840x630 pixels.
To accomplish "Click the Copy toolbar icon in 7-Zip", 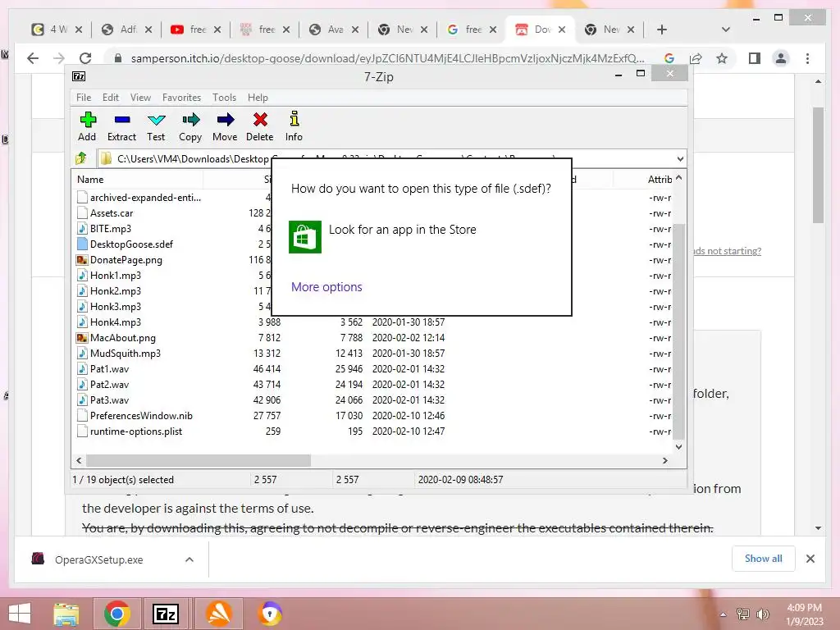I will pos(190,126).
